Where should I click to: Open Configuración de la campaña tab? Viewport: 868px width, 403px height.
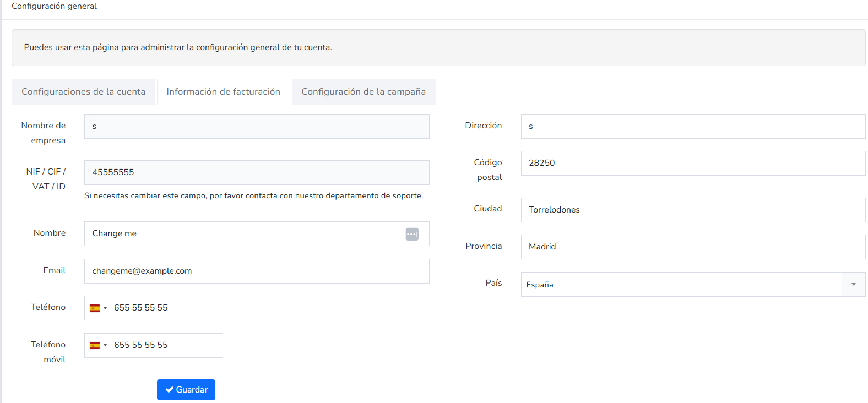coord(364,92)
